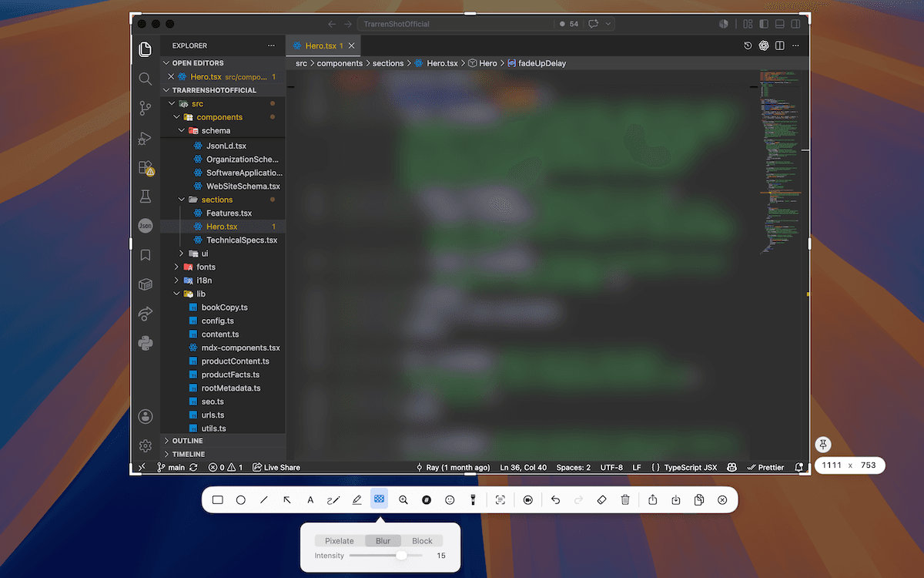Select the highlighter tool

(357, 500)
